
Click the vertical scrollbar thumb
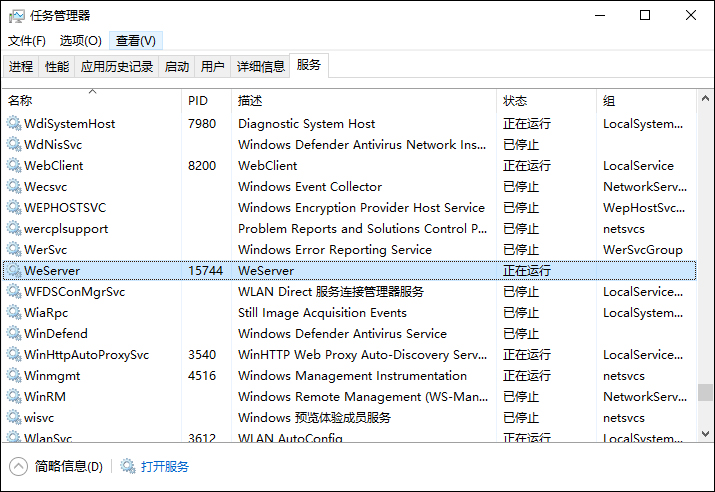pyautogui.click(x=705, y=392)
